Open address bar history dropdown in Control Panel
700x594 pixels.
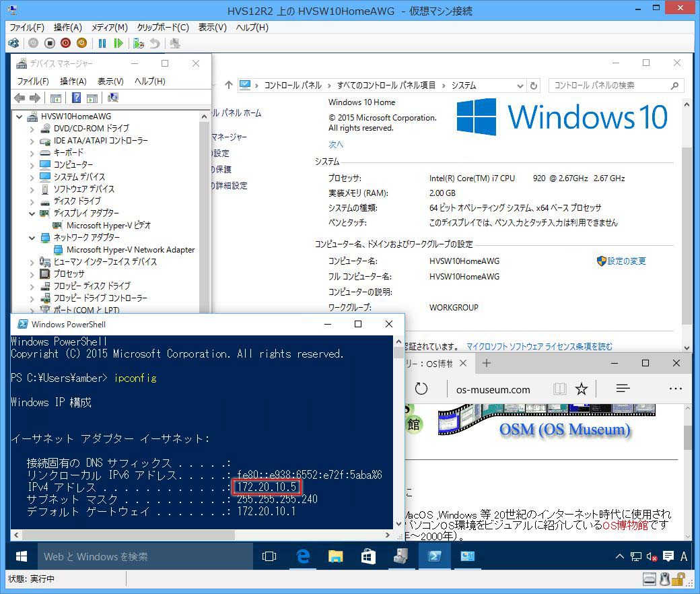click(520, 86)
